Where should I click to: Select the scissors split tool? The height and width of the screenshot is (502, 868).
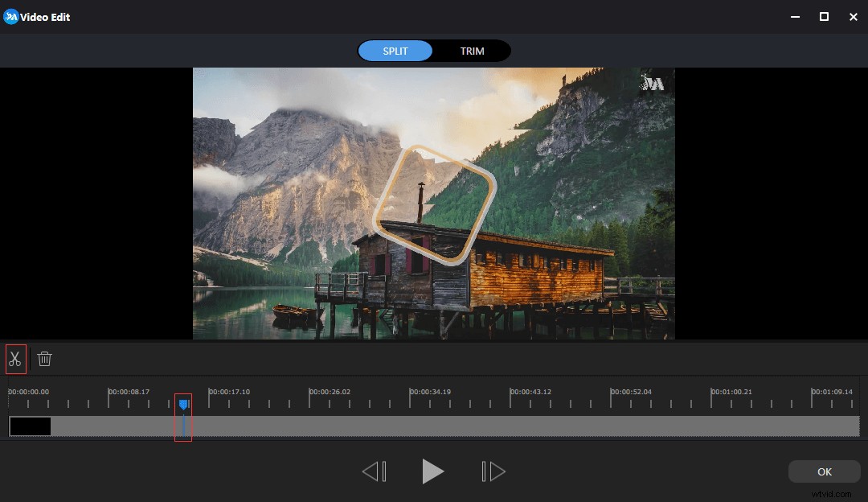click(x=15, y=359)
